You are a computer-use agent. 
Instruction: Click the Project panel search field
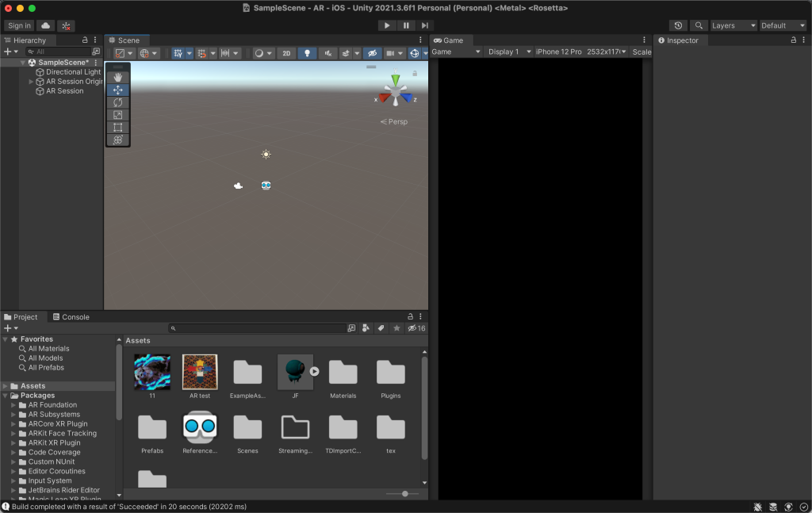click(258, 328)
